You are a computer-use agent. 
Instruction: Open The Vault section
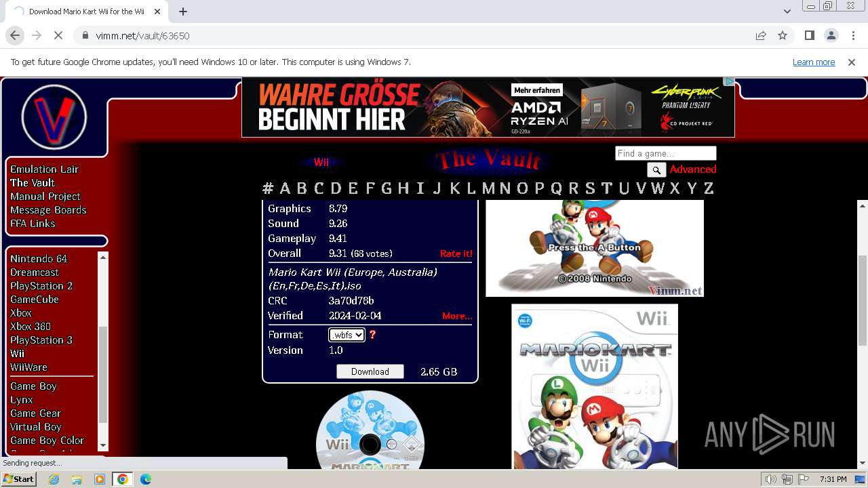(33, 183)
